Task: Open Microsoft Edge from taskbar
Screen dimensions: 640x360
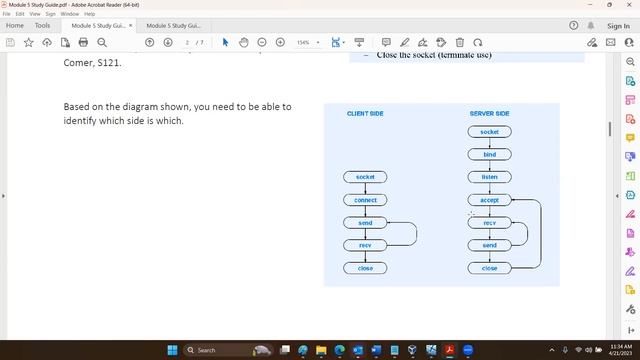Action: point(340,350)
